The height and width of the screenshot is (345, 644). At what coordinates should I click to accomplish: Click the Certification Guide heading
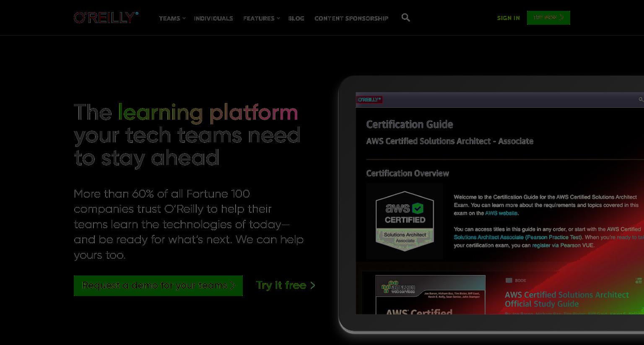pos(410,124)
